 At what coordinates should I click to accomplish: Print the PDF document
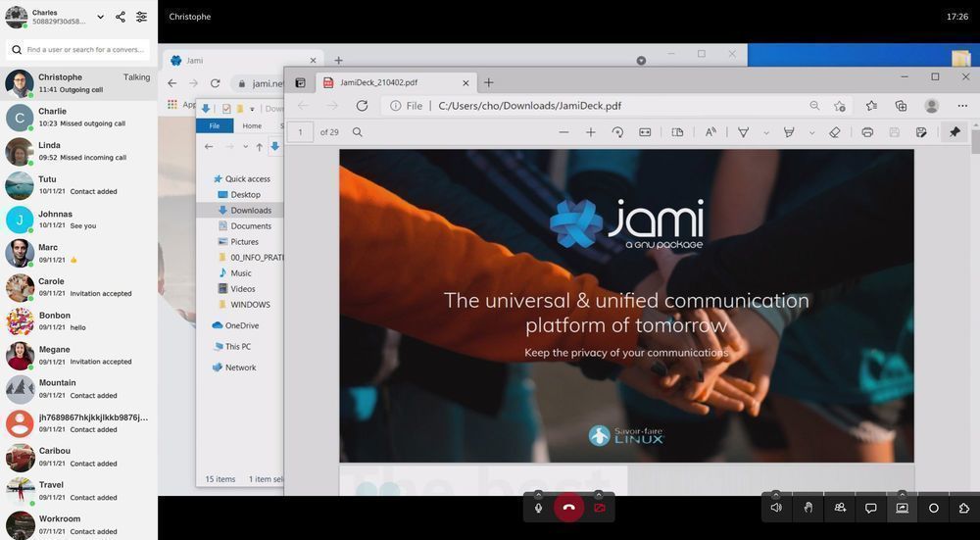coord(867,132)
